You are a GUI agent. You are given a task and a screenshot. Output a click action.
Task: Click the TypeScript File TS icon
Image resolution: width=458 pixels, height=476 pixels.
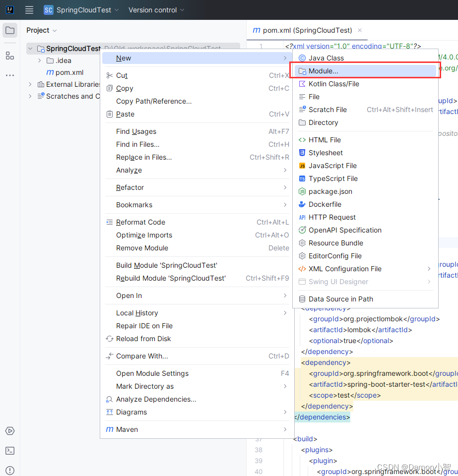(302, 179)
